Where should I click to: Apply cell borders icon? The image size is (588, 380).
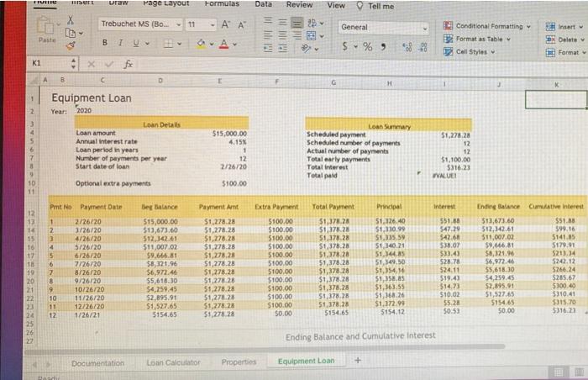168,44
